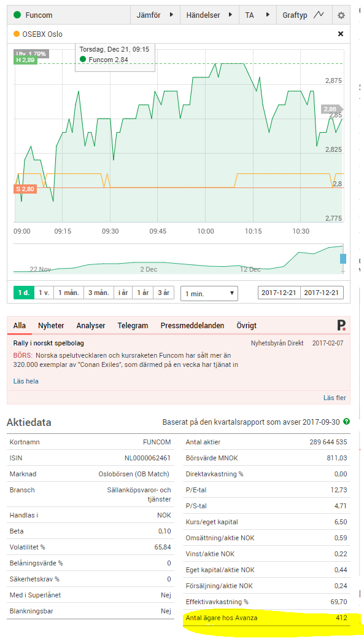Screen dimensions: 364x638
Task: Select the i år time range
Action: coord(123,293)
